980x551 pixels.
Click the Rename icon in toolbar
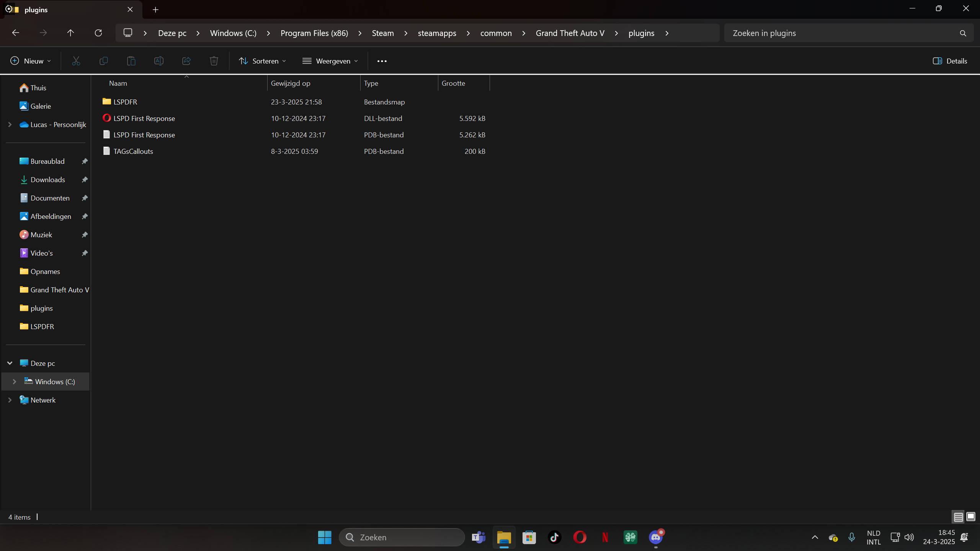(158, 61)
